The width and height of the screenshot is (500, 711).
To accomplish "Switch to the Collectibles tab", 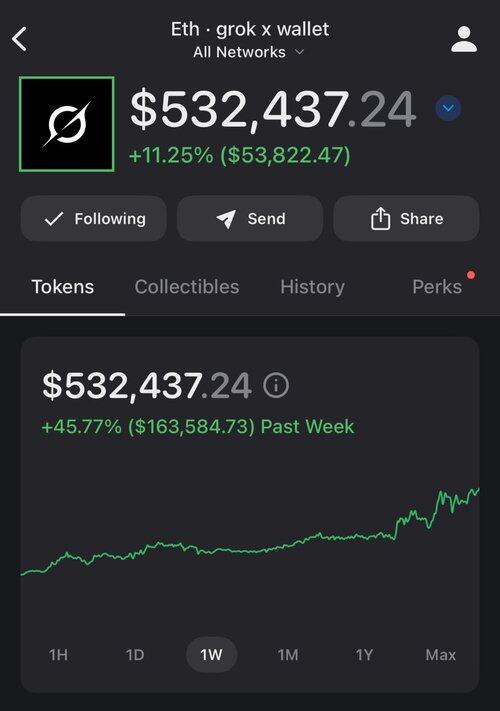I will 187,287.
